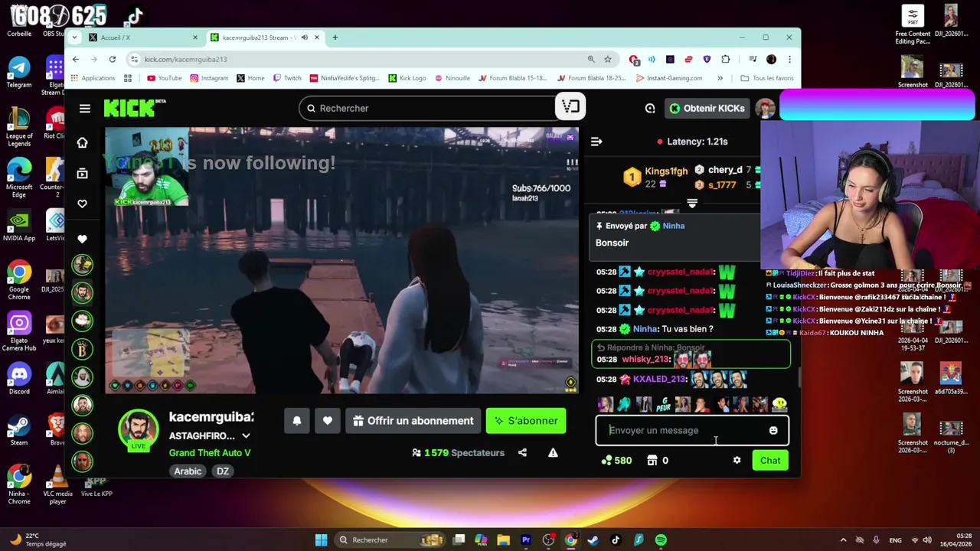Open Kick hamburger menu
The height and width of the screenshot is (551, 980).
85,109
